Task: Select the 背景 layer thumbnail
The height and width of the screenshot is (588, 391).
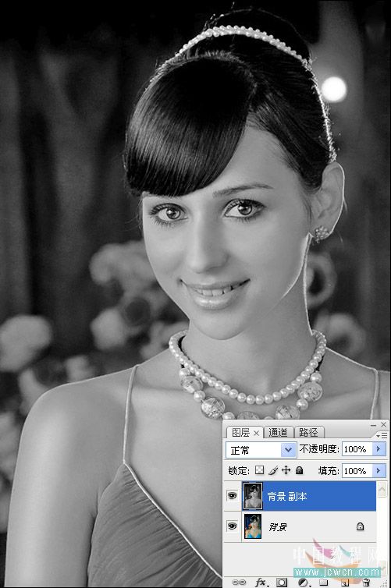Action: tap(253, 526)
